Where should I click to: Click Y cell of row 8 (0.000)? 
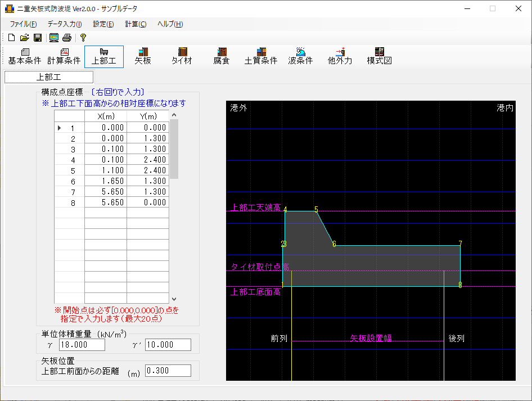pyautogui.click(x=148, y=202)
